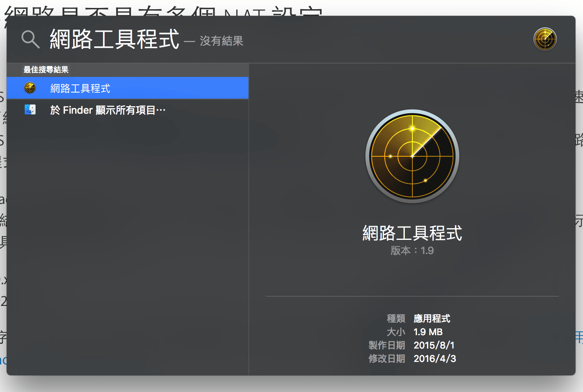Click the 沒有結果 label in search bar
The image size is (583, 392).
[222, 41]
